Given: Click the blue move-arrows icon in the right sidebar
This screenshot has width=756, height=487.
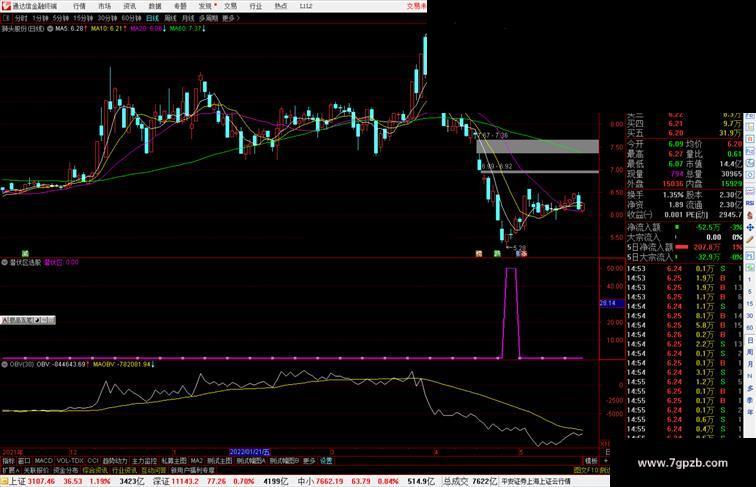Looking at the screenshot, I should pyautogui.click(x=750, y=227).
